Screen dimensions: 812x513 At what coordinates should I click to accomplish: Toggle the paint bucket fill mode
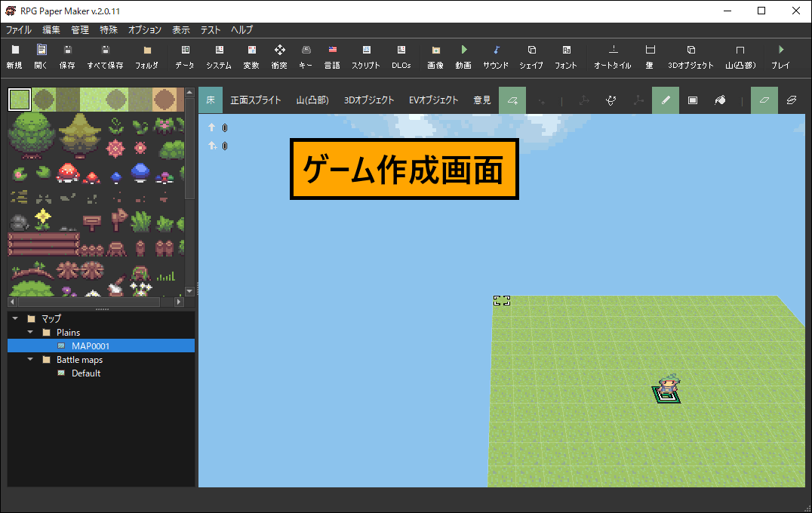click(720, 100)
